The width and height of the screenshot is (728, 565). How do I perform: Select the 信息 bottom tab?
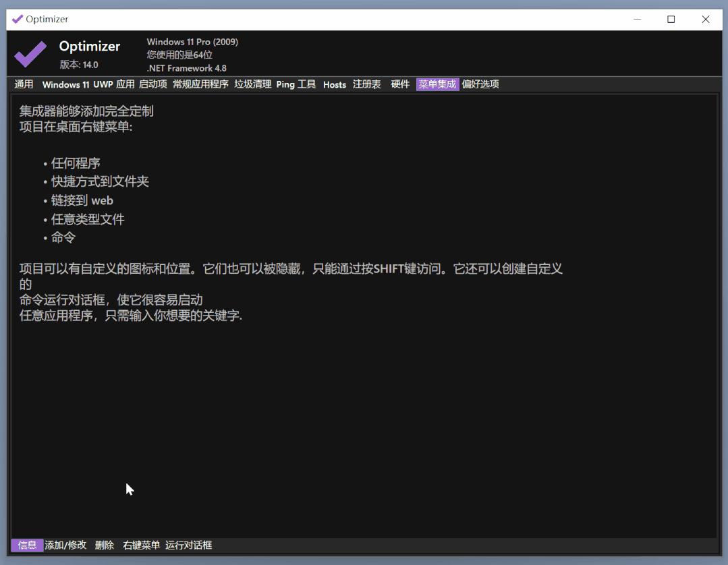coord(27,545)
